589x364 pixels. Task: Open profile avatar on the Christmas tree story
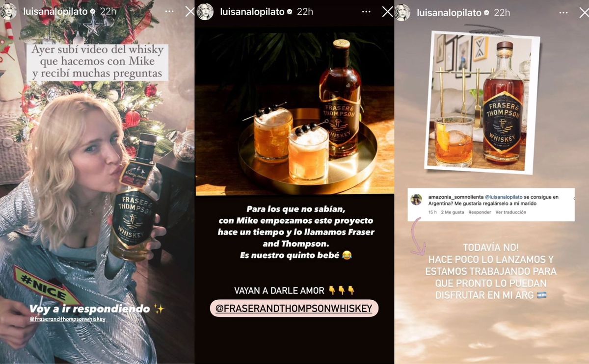[x=8, y=11]
